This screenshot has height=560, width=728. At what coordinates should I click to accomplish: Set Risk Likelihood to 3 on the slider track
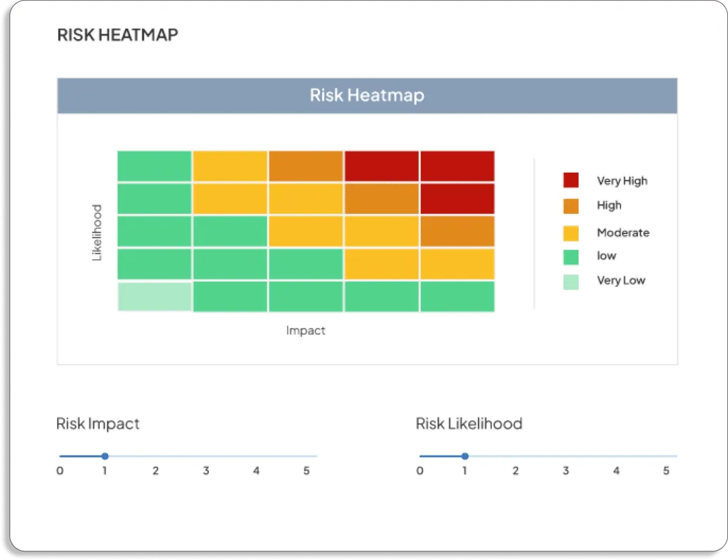click(x=566, y=456)
